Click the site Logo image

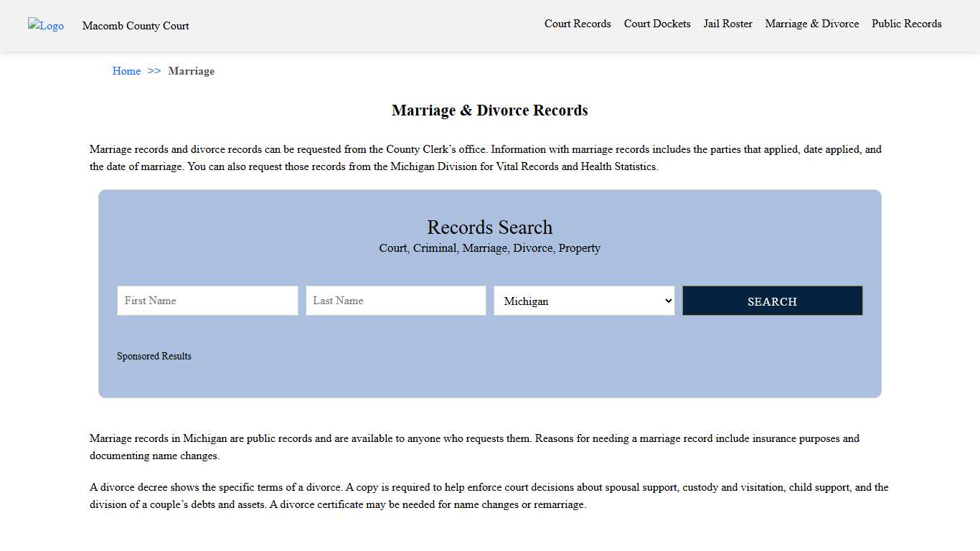point(45,25)
